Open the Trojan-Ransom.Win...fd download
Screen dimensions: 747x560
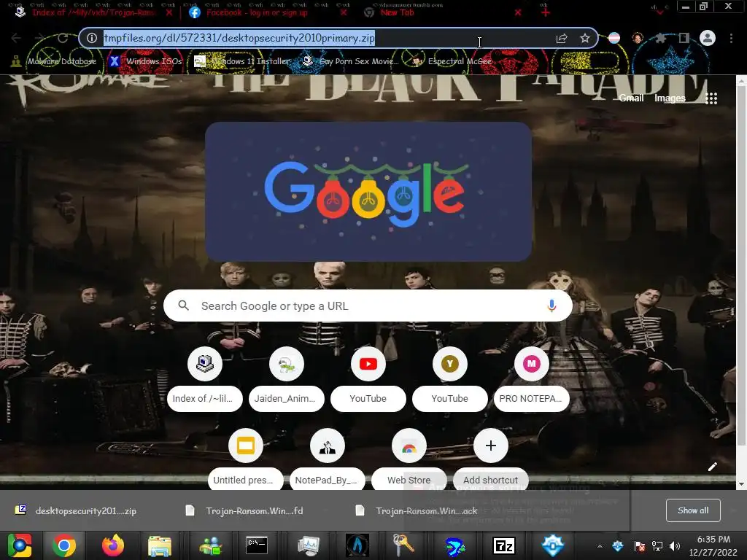click(244, 510)
